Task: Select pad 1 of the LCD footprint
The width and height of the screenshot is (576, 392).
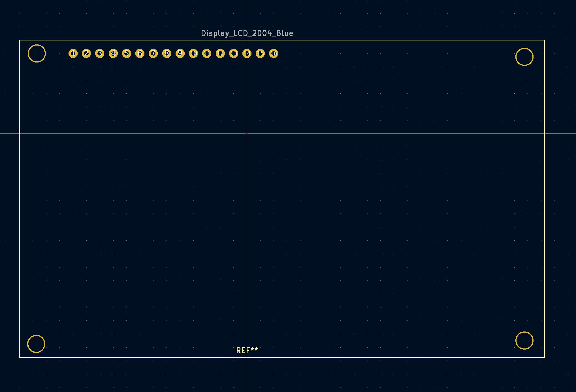Action: pyautogui.click(x=73, y=53)
